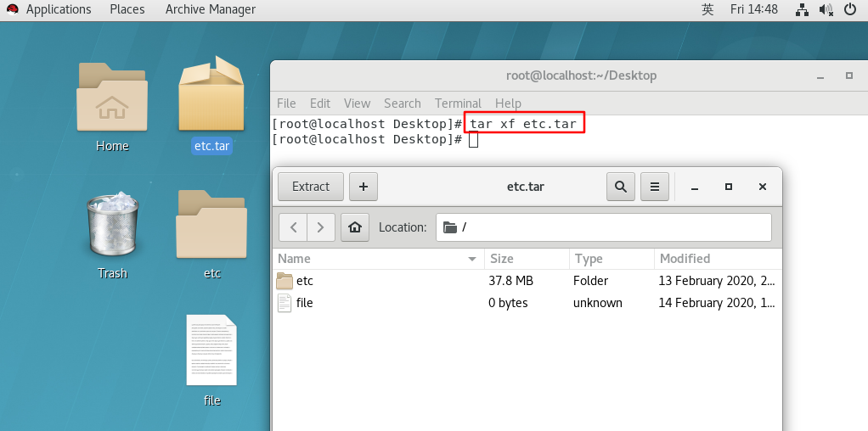
Task: Open the terminal File menu
Action: [286, 104]
